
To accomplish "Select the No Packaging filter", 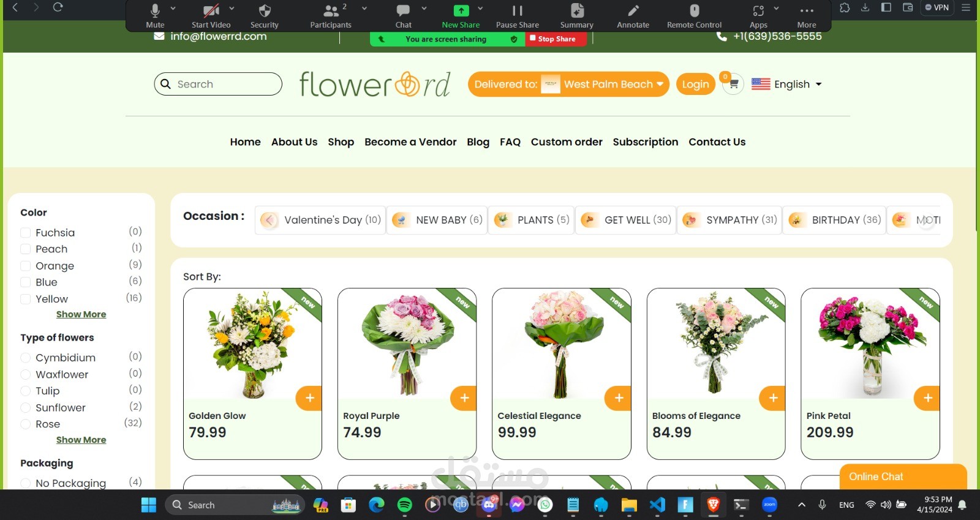I will [x=26, y=483].
